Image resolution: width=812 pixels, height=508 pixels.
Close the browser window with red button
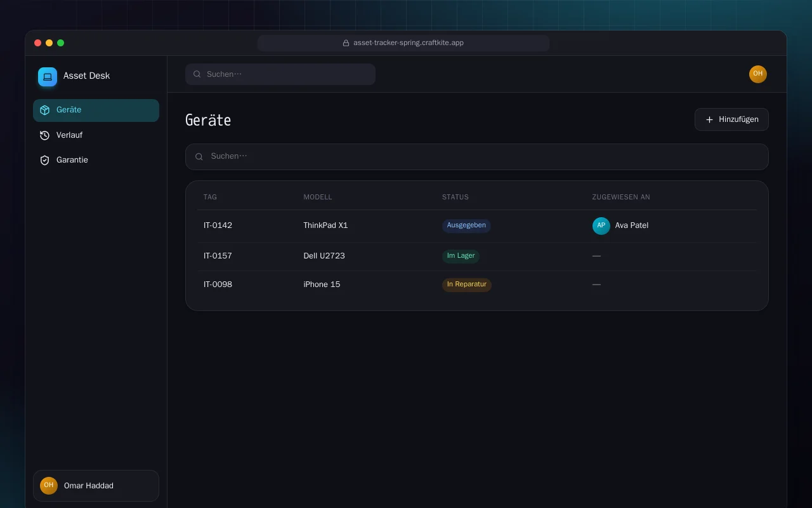[x=38, y=43]
